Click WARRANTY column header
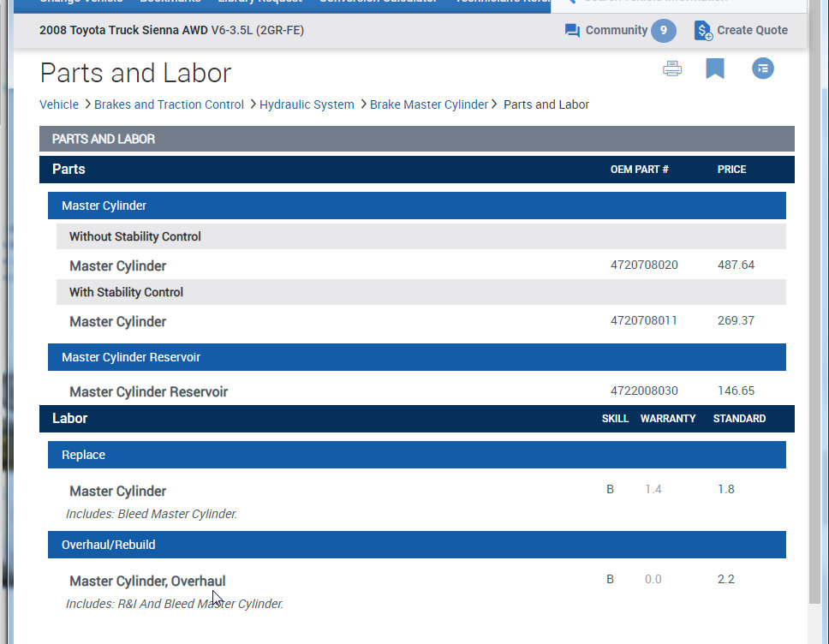The image size is (829, 644). pyautogui.click(x=668, y=419)
